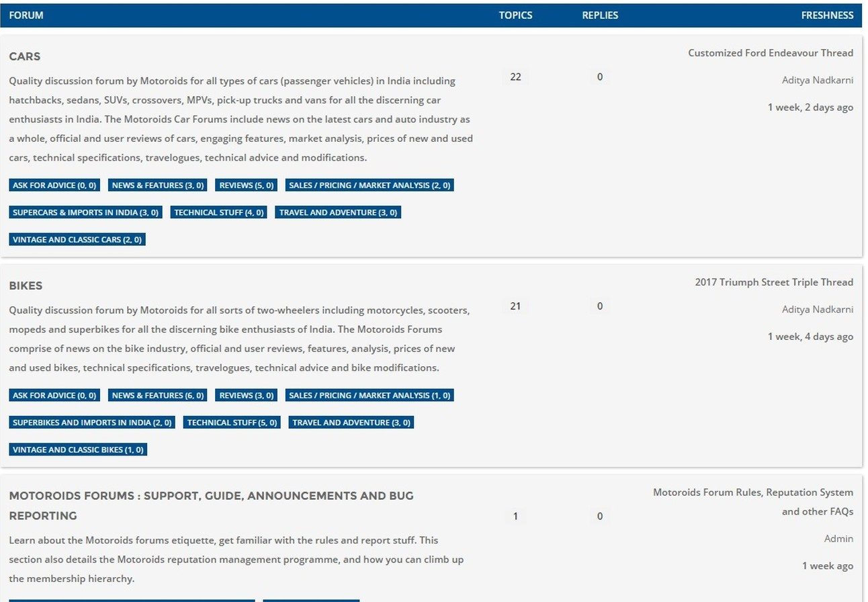Open Motoroids Forum Rules and FAQs topic
The width and height of the screenshot is (868, 602).
pyautogui.click(x=753, y=502)
